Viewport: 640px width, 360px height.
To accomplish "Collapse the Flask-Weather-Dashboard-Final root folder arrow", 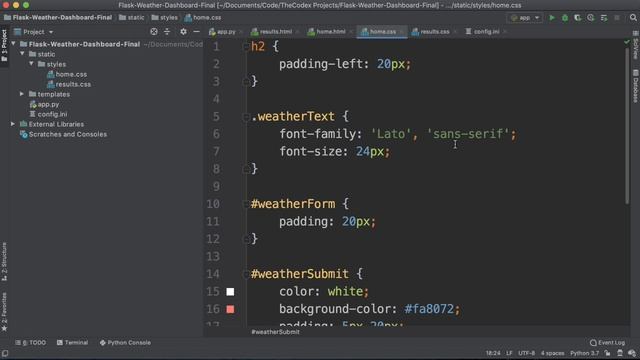I will click(13, 44).
